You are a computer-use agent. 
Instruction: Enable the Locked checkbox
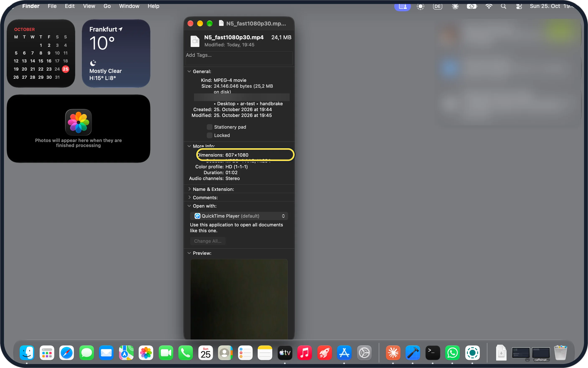click(209, 135)
